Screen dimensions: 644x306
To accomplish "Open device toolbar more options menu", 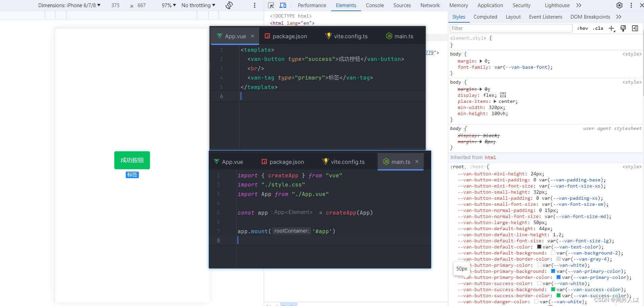I will [254, 5].
